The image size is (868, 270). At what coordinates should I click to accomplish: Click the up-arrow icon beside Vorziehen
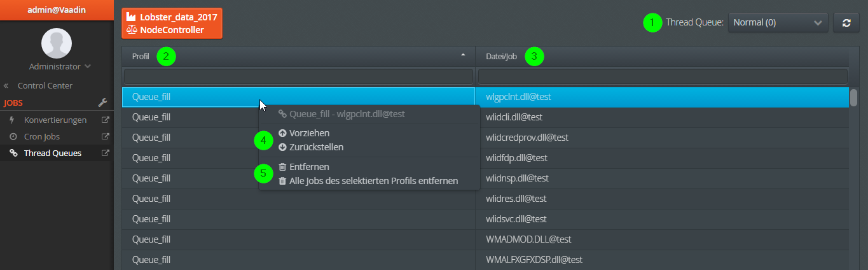pos(282,133)
